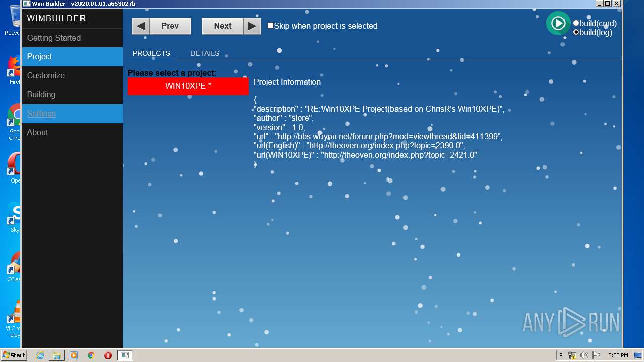Launch the media player taskbar icon

[x=74, y=355]
